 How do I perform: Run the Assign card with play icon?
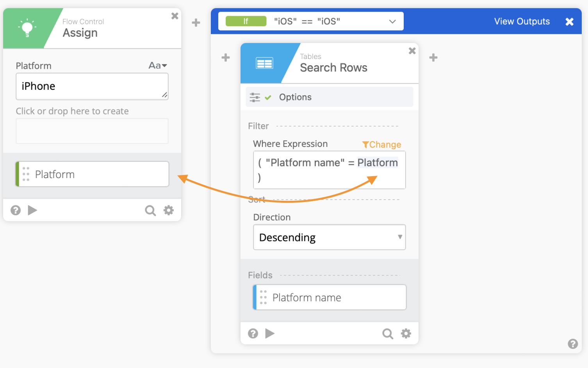[32, 211]
